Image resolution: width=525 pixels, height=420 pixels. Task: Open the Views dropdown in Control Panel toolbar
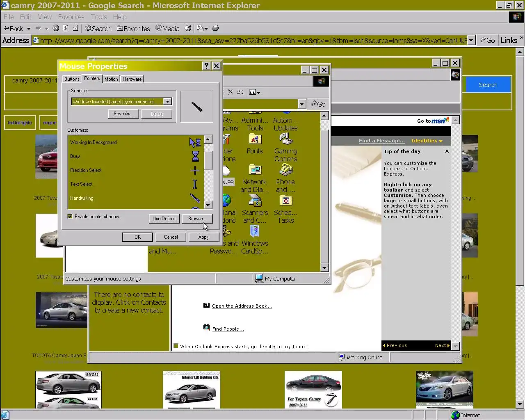[x=255, y=92]
